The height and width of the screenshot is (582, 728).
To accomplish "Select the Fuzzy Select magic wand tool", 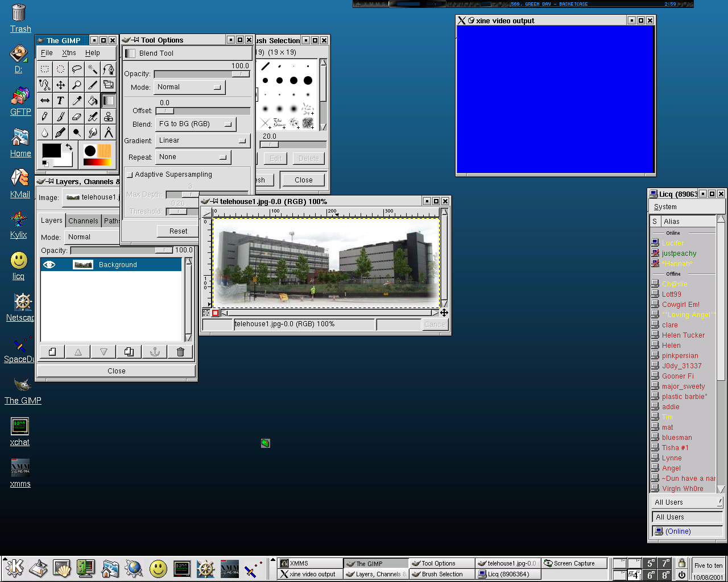I will pos(92,69).
